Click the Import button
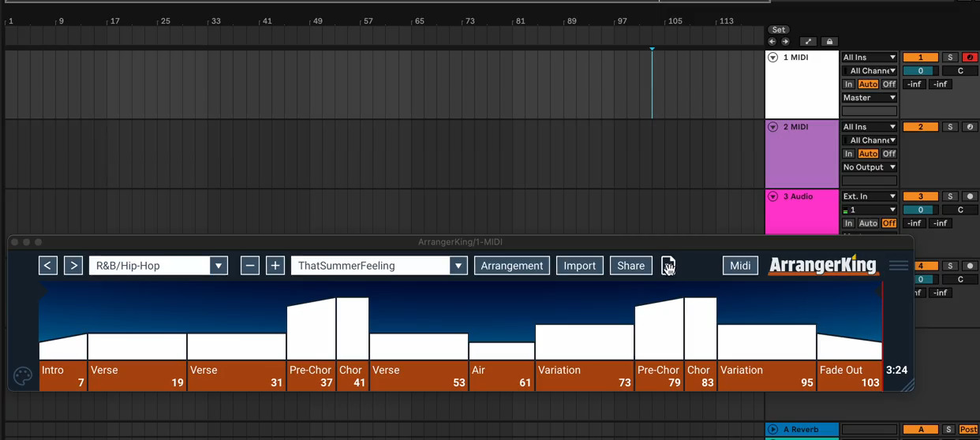 click(579, 266)
